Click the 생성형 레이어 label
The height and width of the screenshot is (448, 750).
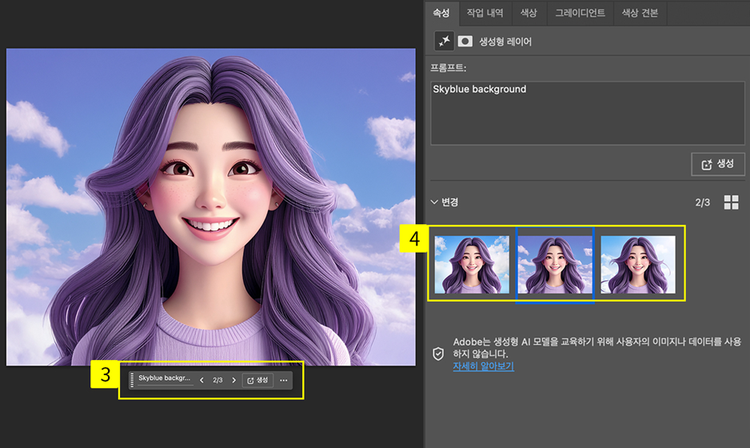pos(505,42)
